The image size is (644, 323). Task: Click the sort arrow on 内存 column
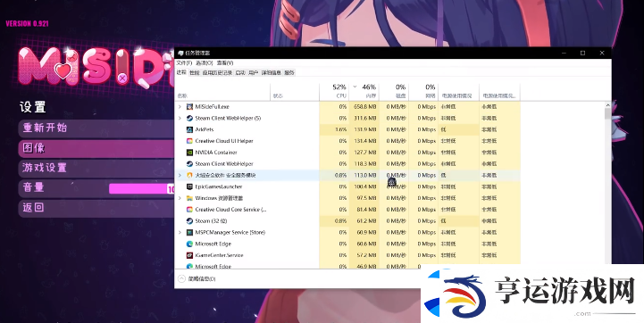[x=355, y=87]
